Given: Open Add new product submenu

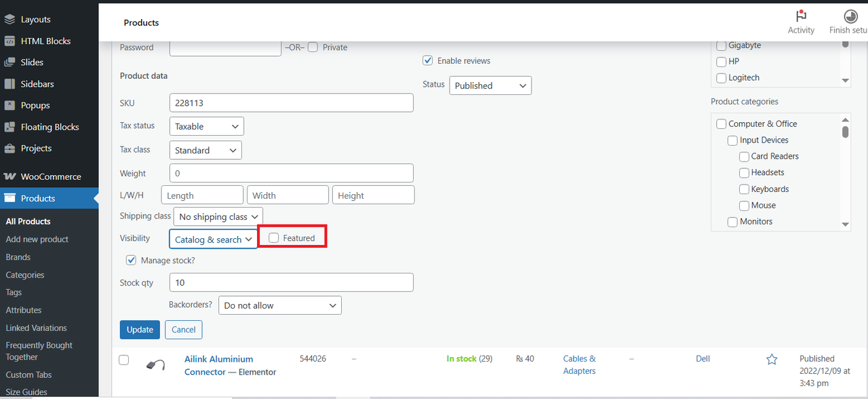Looking at the screenshot, I should [x=37, y=240].
